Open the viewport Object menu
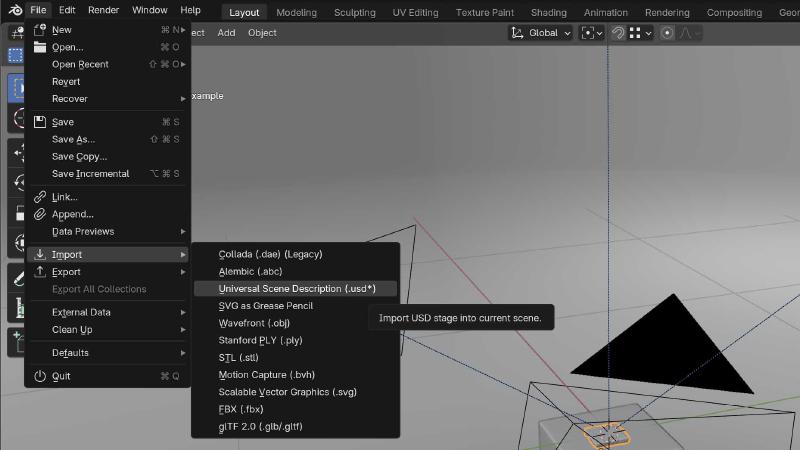 click(262, 33)
